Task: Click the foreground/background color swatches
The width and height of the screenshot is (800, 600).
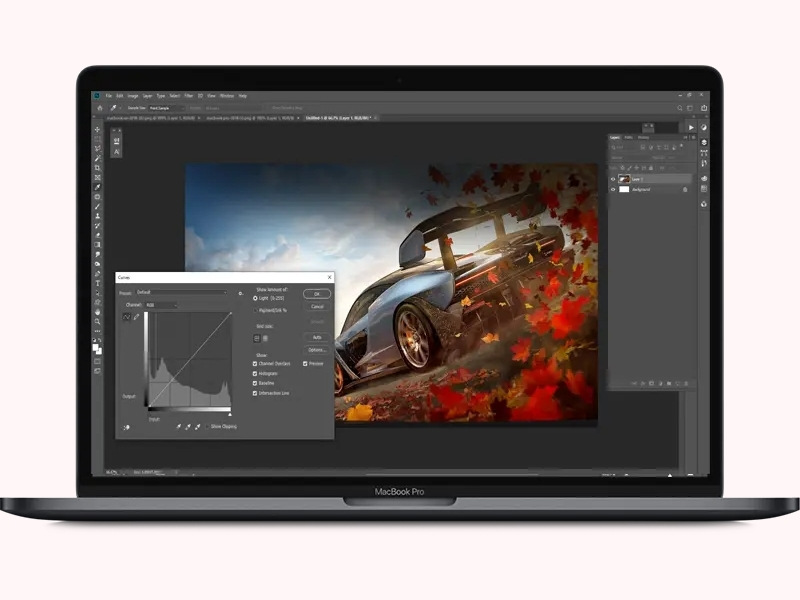Action: tap(97, 349)
